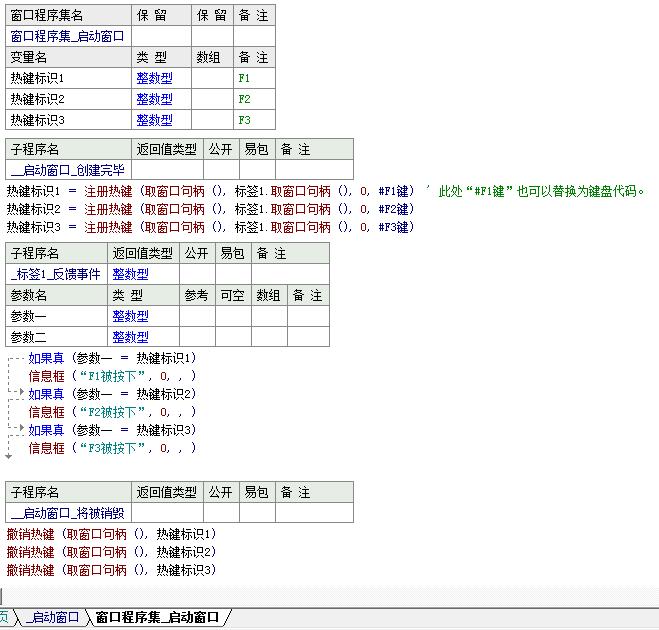Screen dimensions: 659x630
Task: Select the 热键标识3 variable name cell
Action: coord(69,120)
